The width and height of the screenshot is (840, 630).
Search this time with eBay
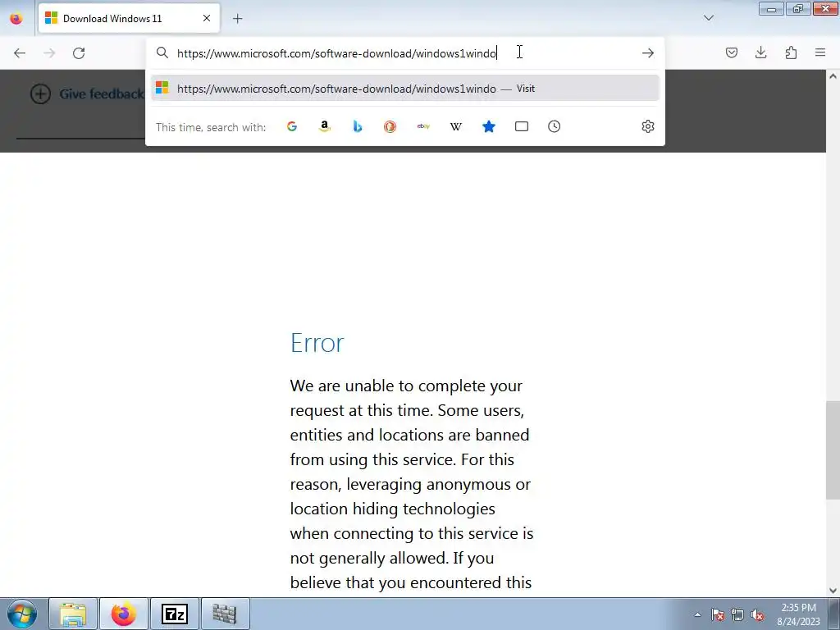coord(423,126)
